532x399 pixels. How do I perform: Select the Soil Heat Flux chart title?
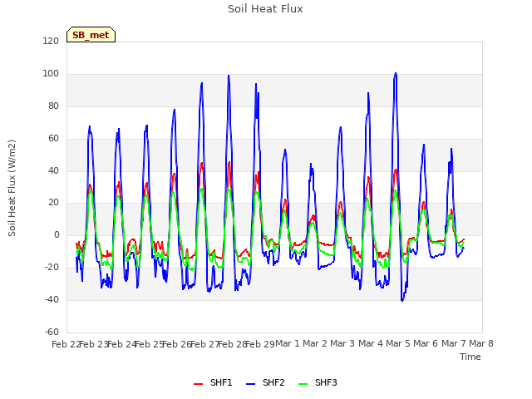(265, 9)
